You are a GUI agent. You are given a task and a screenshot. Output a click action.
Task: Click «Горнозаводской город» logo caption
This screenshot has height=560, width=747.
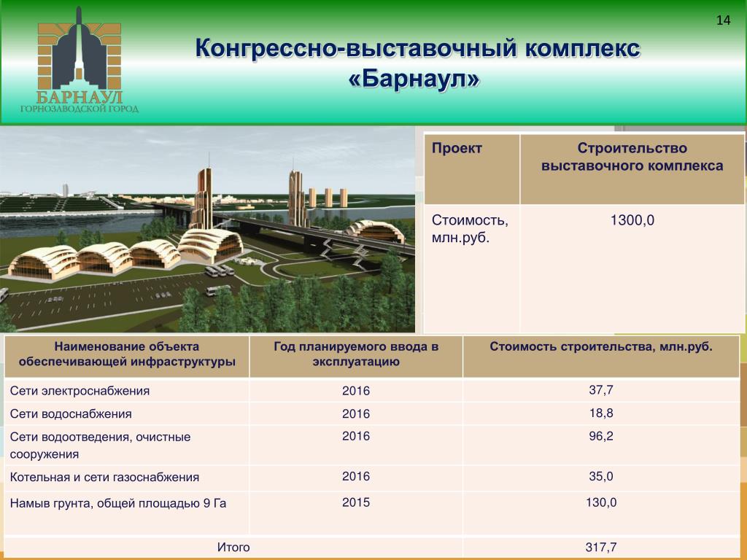pyautogui.click(x=79, y=109)
